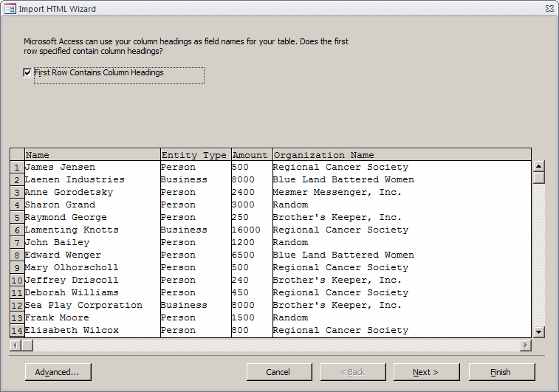Screen dimensions: 559x392
Task: Click Amount 250 in Raymond George row
Action: (x=252, y=217)
